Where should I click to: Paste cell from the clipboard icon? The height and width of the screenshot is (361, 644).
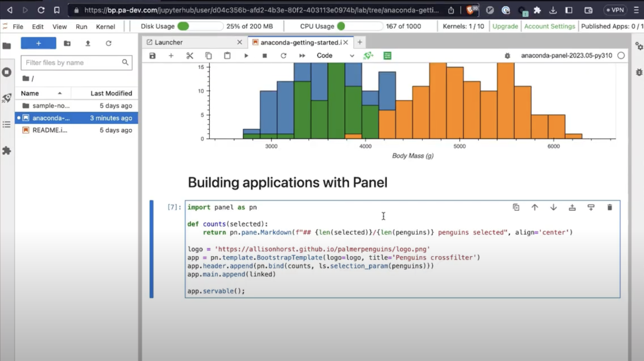(227, 56)
